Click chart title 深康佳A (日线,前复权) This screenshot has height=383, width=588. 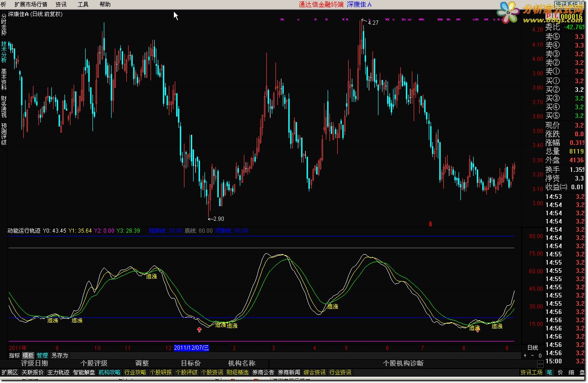tap(35, 14)
